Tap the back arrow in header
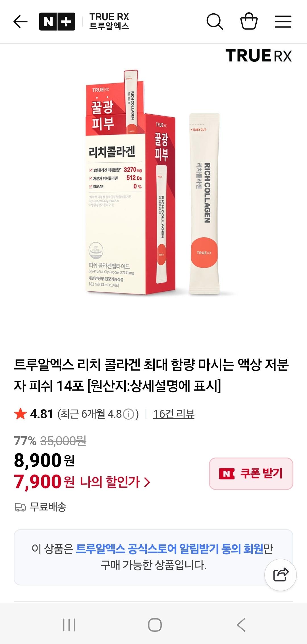 (x=20, y=22)
